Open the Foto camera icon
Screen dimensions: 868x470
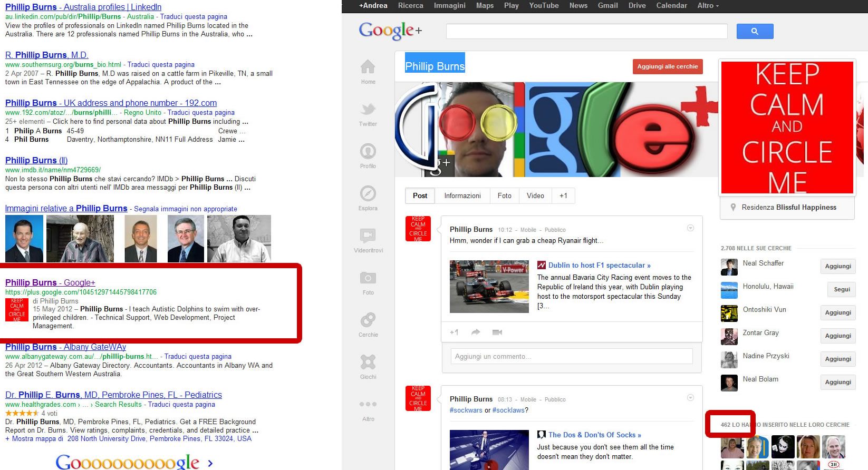tap(368, 278)
